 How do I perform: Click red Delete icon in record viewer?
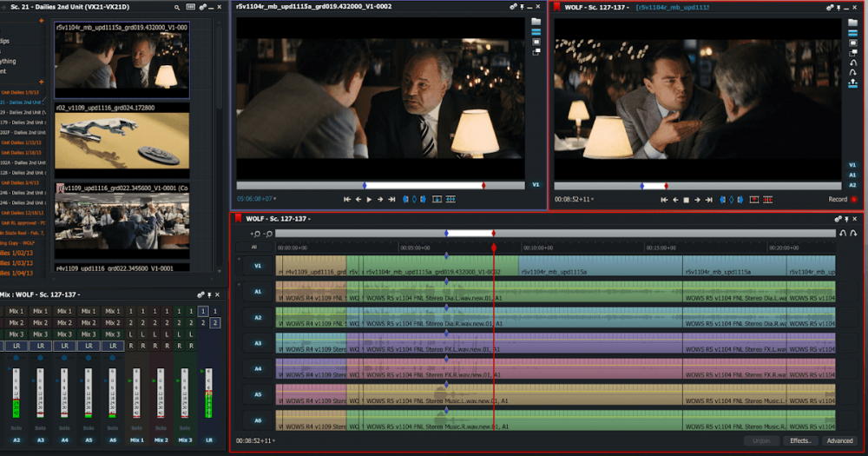(x=768, y=200)
